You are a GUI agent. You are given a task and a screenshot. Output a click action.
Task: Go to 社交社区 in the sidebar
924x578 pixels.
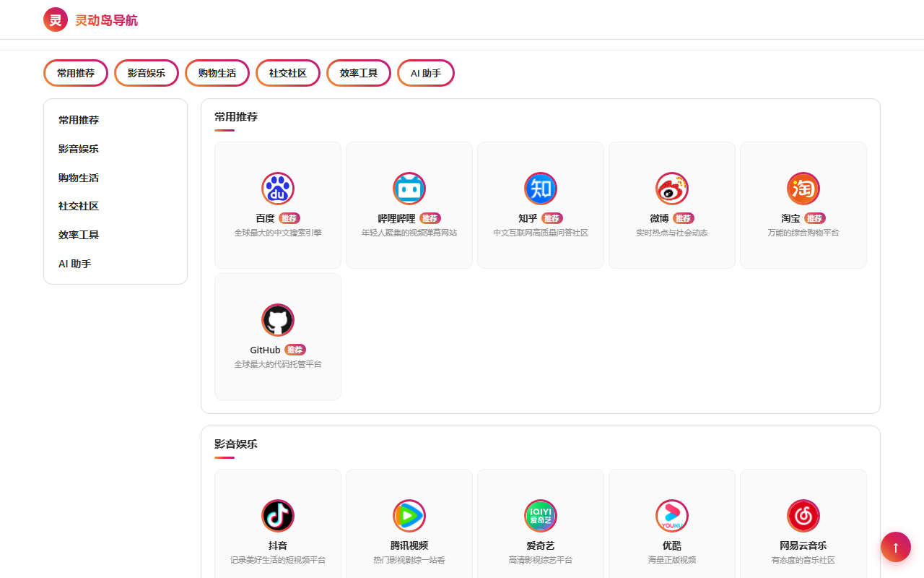coord(115,206)
